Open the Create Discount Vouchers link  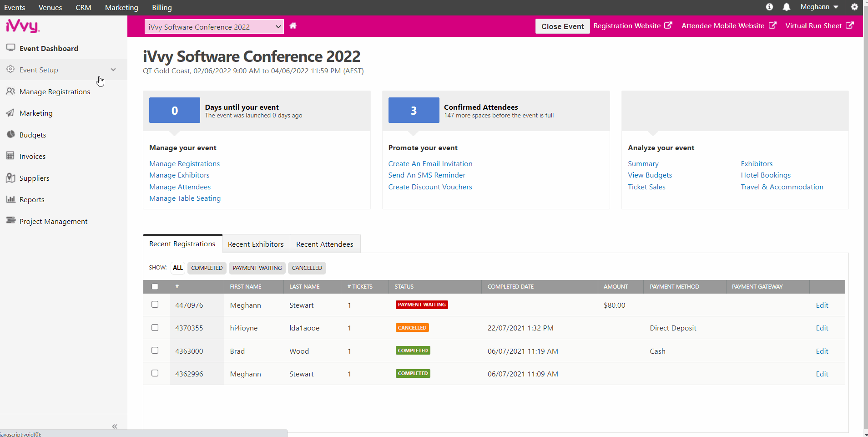[x=430, y=187]
